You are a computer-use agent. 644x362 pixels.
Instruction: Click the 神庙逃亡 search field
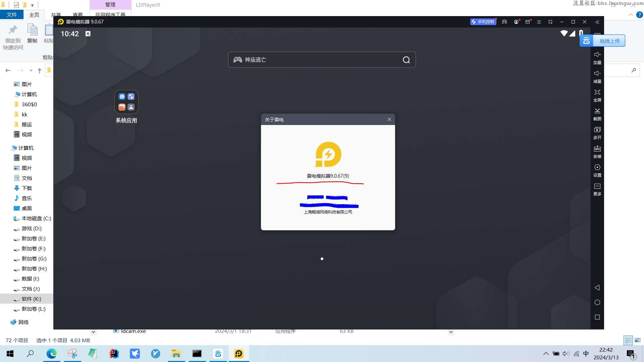pyautogui.click(x=322, y=60)
